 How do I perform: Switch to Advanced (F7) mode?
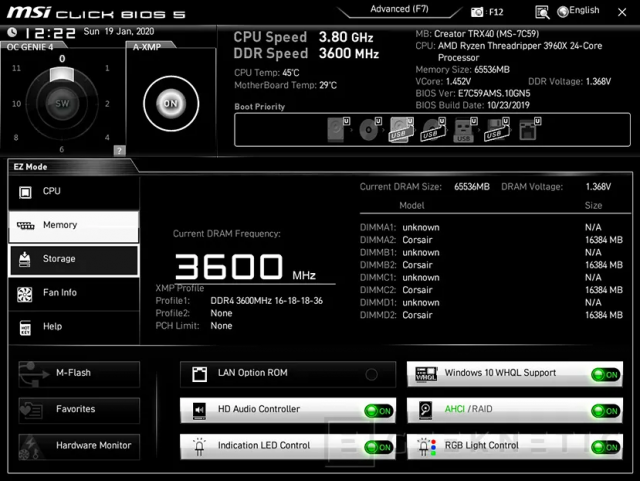pos(390,9)
